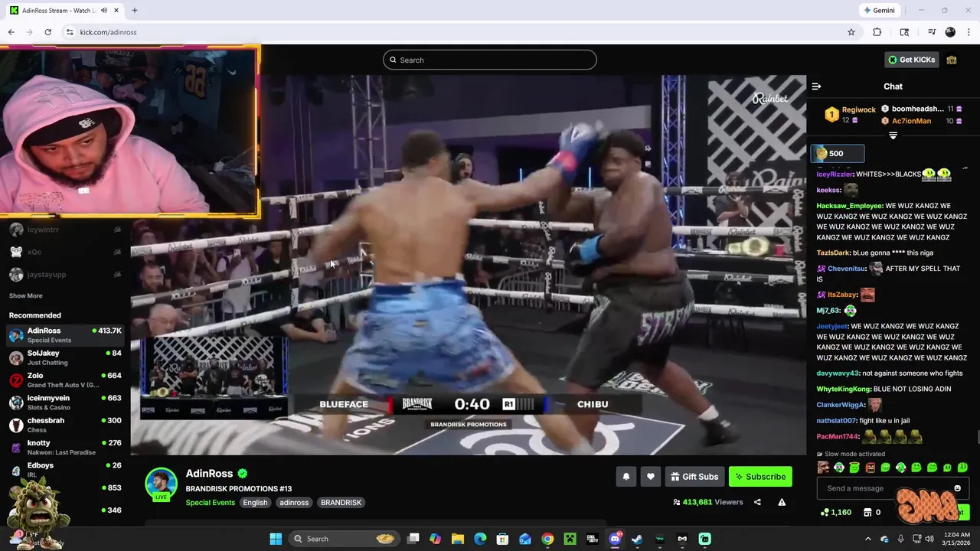980x551 pixels.
Task: Click the notification bell icon
Action: 626,477
